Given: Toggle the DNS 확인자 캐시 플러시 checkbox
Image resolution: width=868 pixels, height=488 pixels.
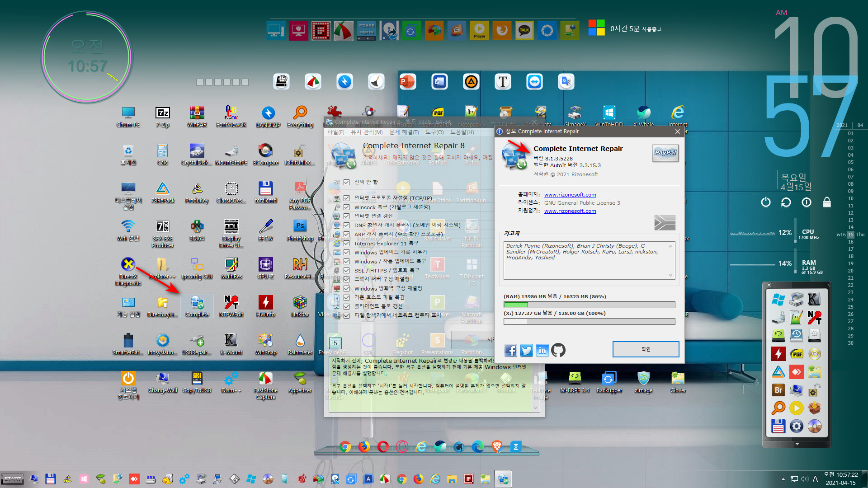Looking at the screenshot, I should click(347, 225).
